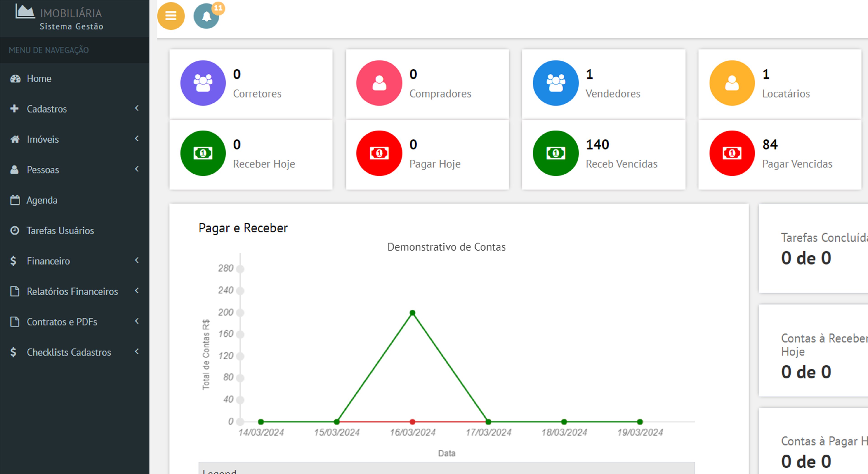Click the purple Corretores group icon
This screenshot has width=868, height=474.
[203, 83]
